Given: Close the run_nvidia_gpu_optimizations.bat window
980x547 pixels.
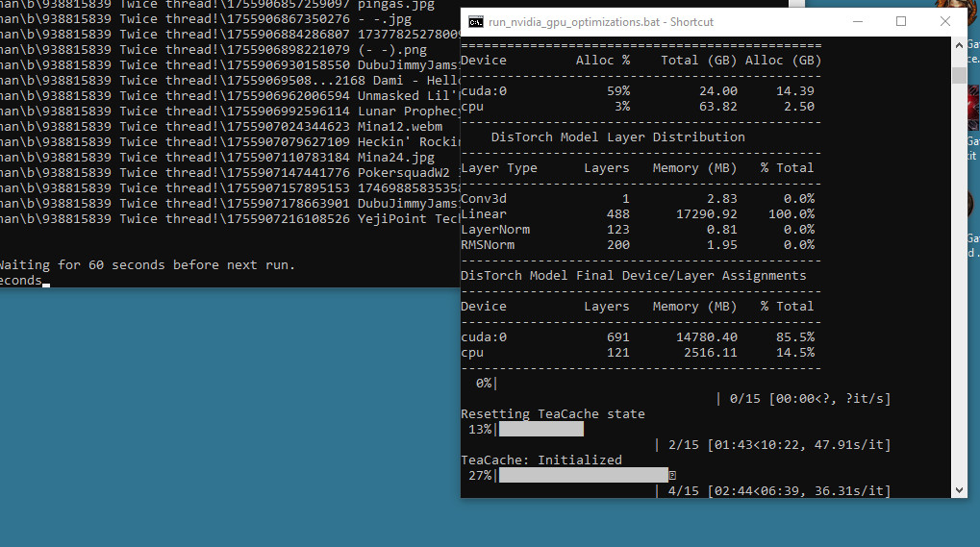Looking at the screenshot, I should point(945,22).
